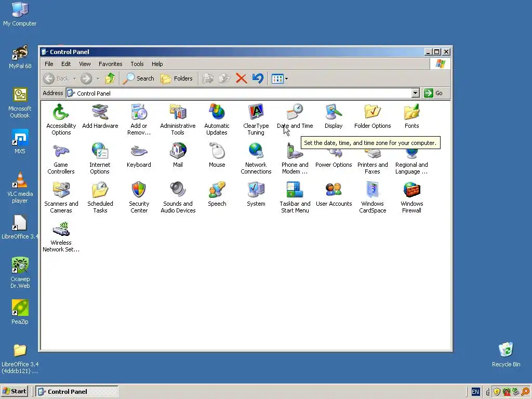The height and width of the screenshot is (399, 532).
Task: Go up one folder level
Action: pos(110,78)
